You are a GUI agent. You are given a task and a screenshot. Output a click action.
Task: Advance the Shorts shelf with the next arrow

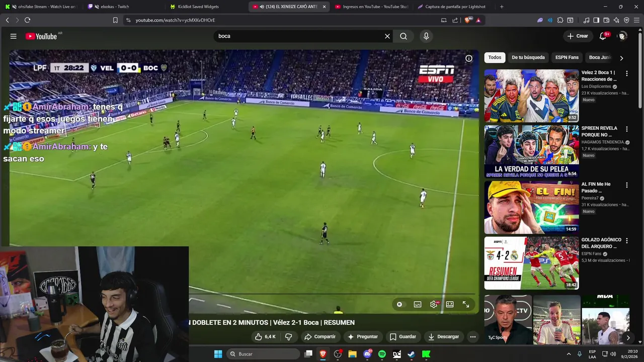(628, 338)
